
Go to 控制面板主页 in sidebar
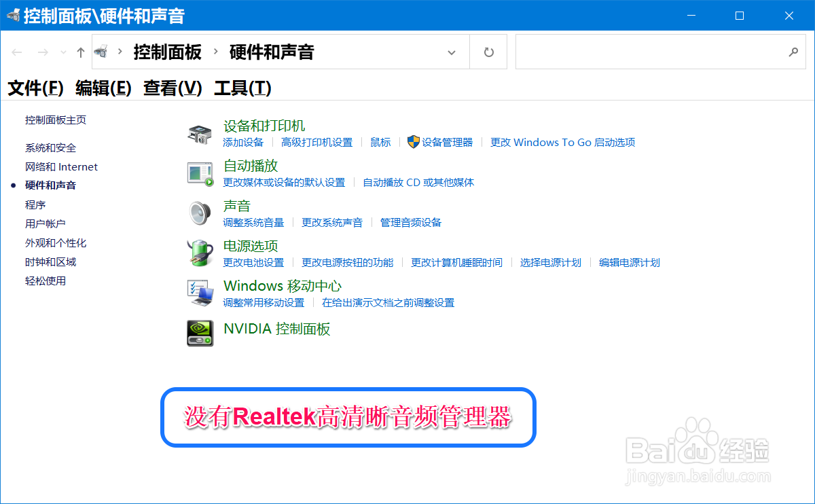[56, 120]
